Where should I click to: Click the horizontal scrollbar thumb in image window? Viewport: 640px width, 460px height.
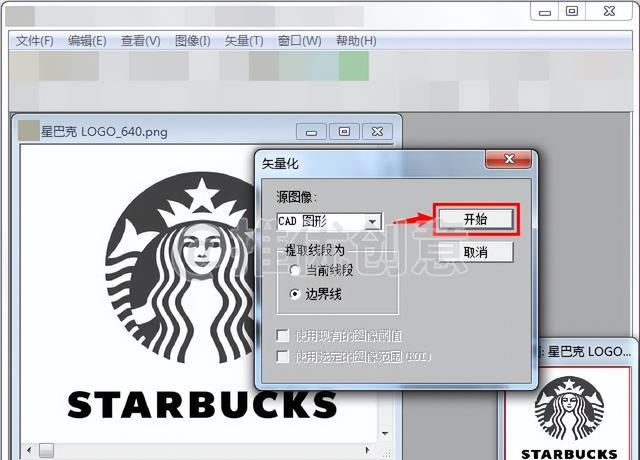46,450
